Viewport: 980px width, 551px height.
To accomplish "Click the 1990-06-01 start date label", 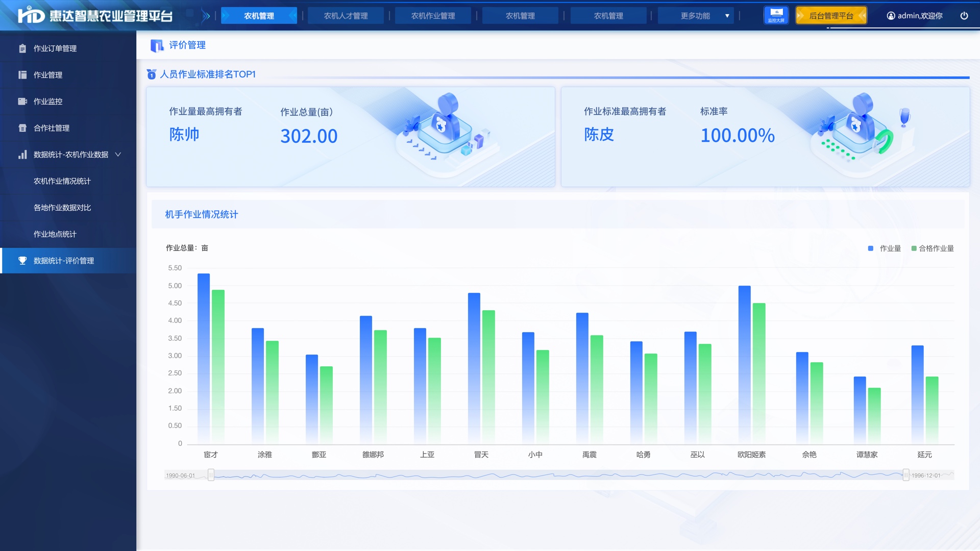I will 180,475.
